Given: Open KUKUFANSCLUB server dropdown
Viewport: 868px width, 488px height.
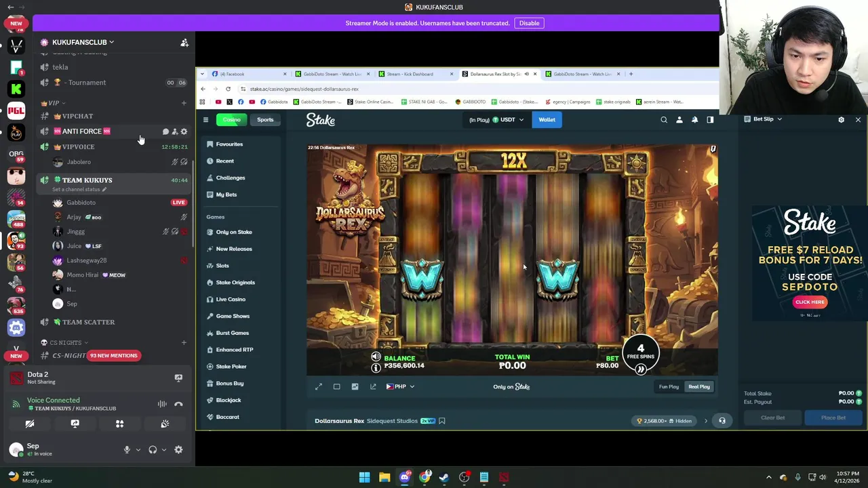Looking at the screenshot, I should pos(84,42).
